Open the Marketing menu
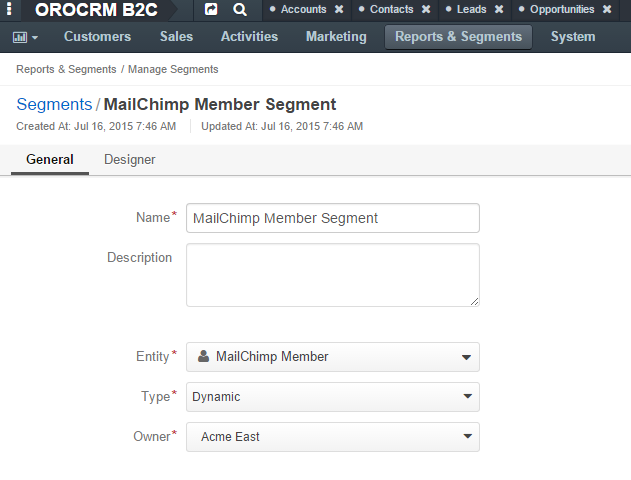Viewport: 631px width, 480px height. point(336,37)
